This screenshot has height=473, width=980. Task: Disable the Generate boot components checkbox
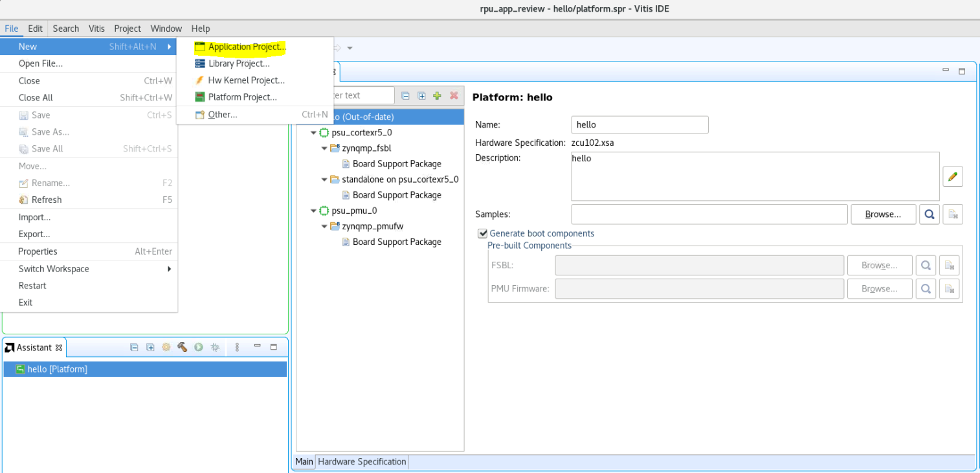click(x=482, y=233)
